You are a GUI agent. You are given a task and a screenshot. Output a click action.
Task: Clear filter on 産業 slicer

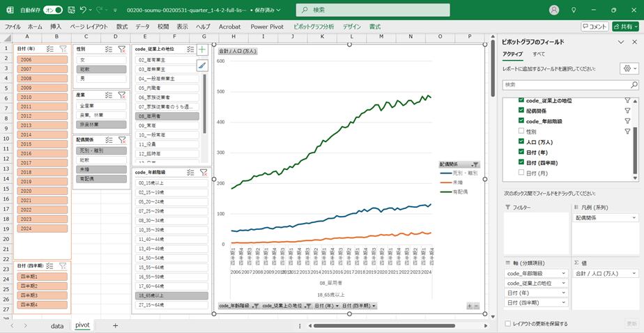[121, 95]
